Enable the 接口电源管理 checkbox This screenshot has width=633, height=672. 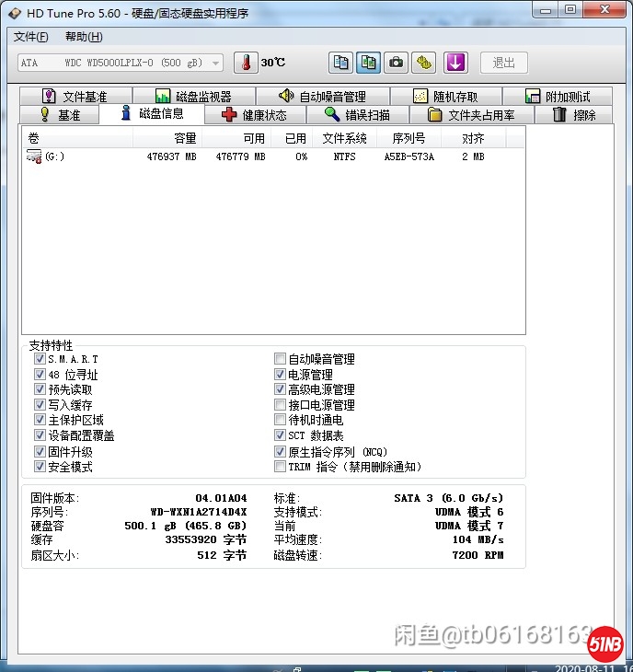point(280,404)
